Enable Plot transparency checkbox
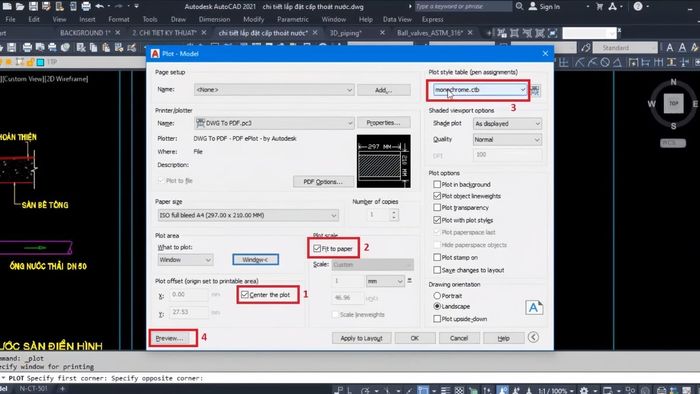The width and height of the screenshot is (700, 394). tap(437, 207)
